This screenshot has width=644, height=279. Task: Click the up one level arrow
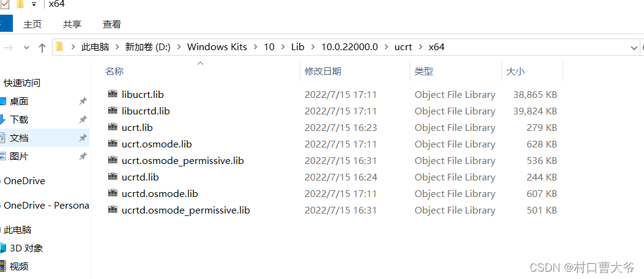pyautogui.click(x=42, y=47)
